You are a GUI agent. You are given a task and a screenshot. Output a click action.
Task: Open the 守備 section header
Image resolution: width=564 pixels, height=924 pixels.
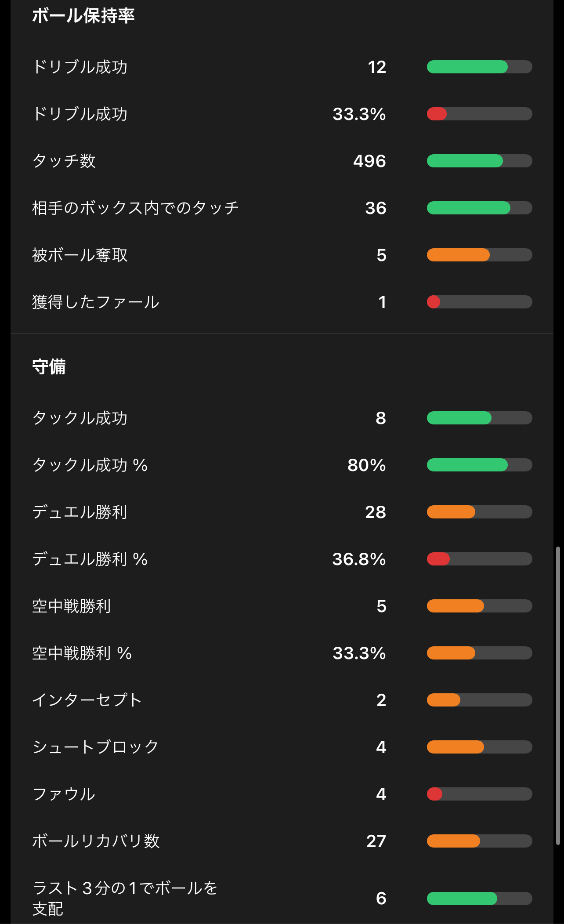[x=49, y=366]
